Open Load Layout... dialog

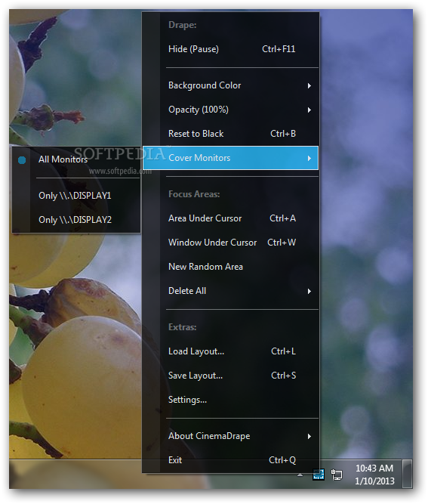(230, 351)
